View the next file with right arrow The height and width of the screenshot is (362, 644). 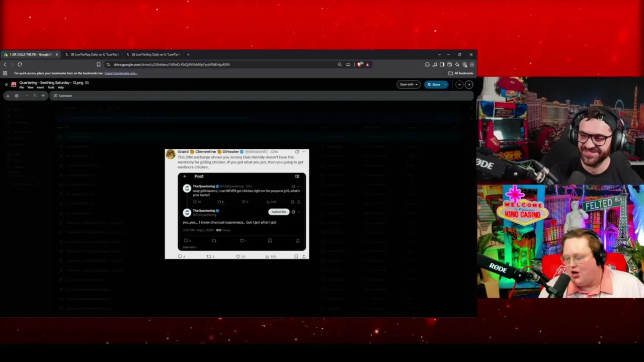[x=469, y=84]
